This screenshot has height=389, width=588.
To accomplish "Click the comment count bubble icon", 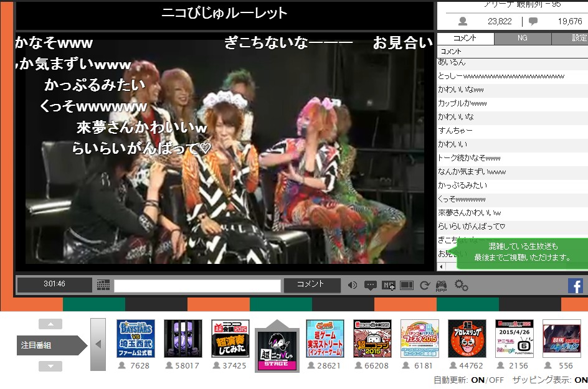I will (533, 21).
